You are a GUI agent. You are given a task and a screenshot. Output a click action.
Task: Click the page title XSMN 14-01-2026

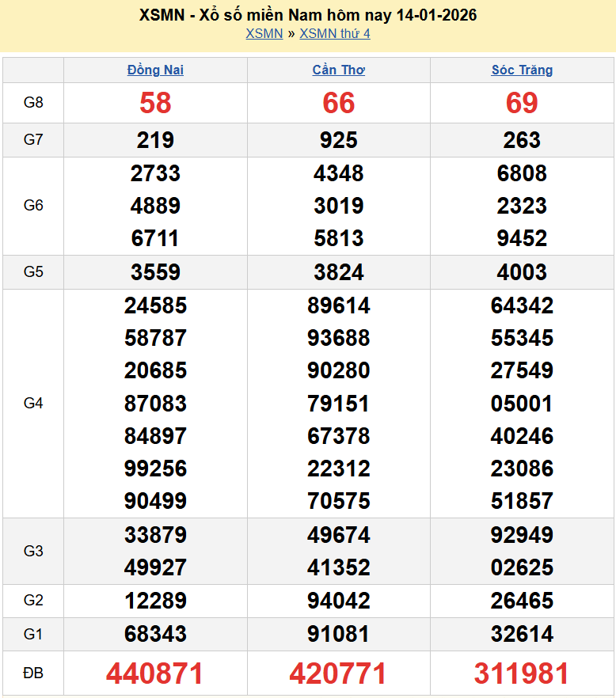pyautogui.click(x=307, y=15)
